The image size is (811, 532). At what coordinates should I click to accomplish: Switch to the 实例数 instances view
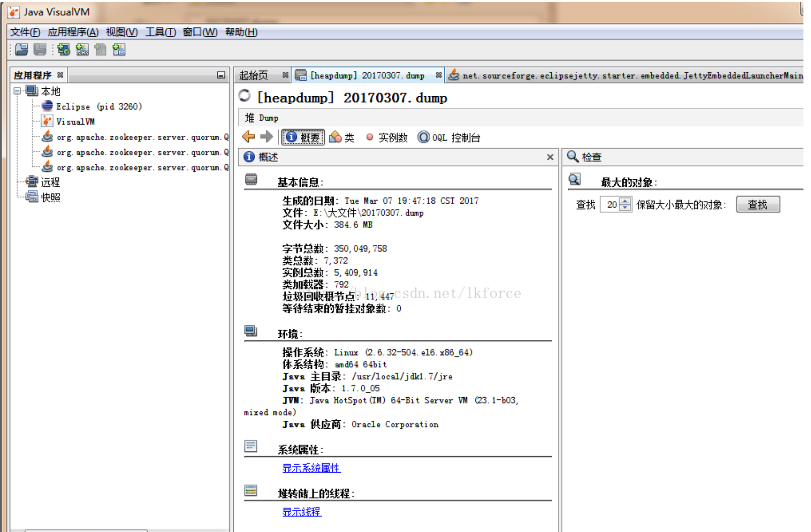[x=387, y=137]
